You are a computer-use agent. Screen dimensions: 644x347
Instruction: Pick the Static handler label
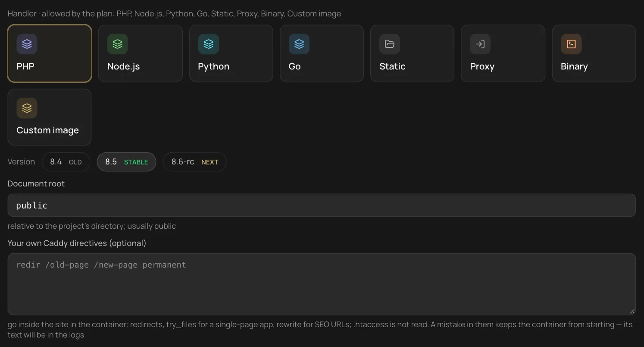392,66
